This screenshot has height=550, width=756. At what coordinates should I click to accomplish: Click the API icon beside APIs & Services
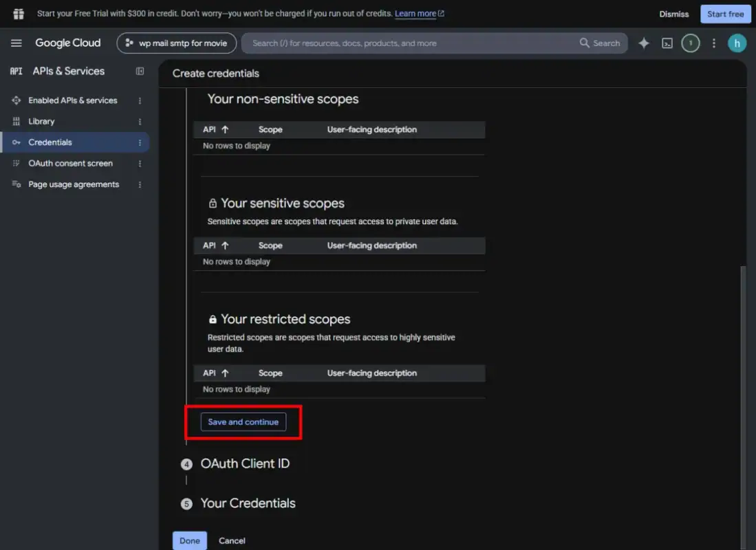(17, 71)
